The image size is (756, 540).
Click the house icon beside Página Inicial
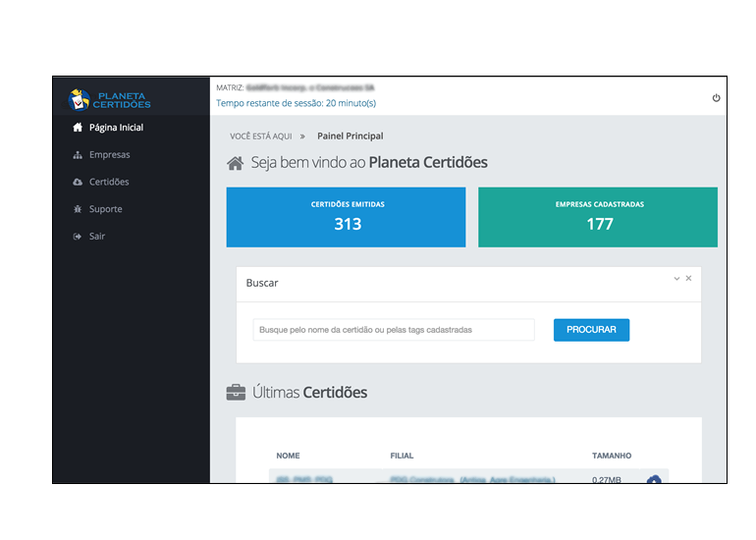(x=78, y=128)
